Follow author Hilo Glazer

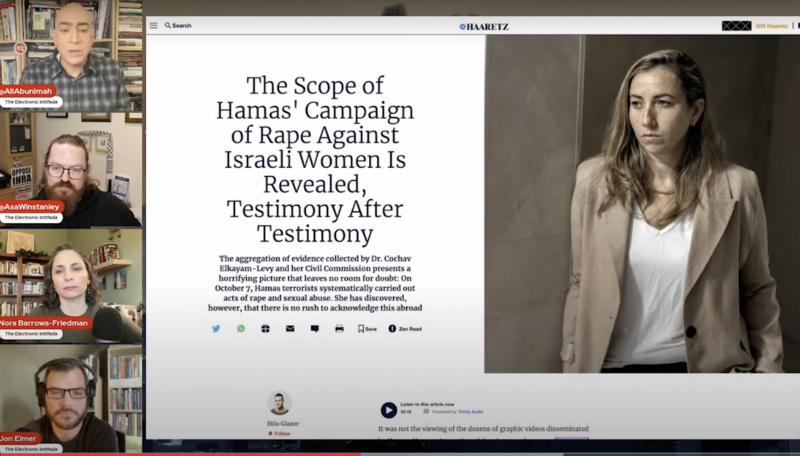click(x=280, y=434)
